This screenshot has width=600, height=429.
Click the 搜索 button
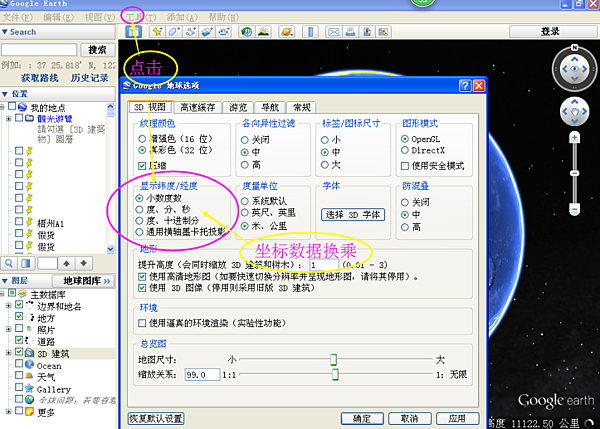point(98,50)
